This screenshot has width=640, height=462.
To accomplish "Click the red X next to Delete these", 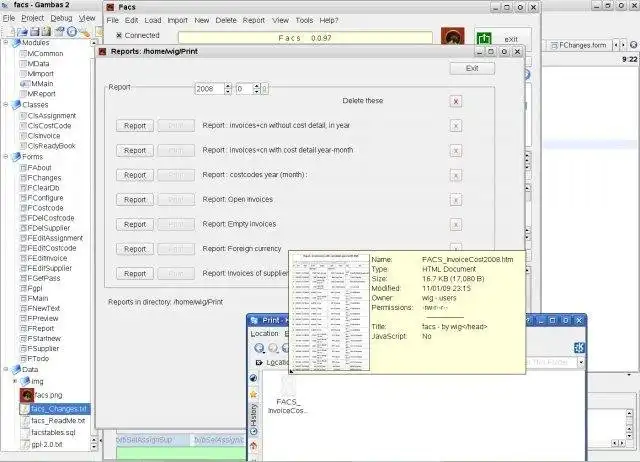I will tap(456, 101).
